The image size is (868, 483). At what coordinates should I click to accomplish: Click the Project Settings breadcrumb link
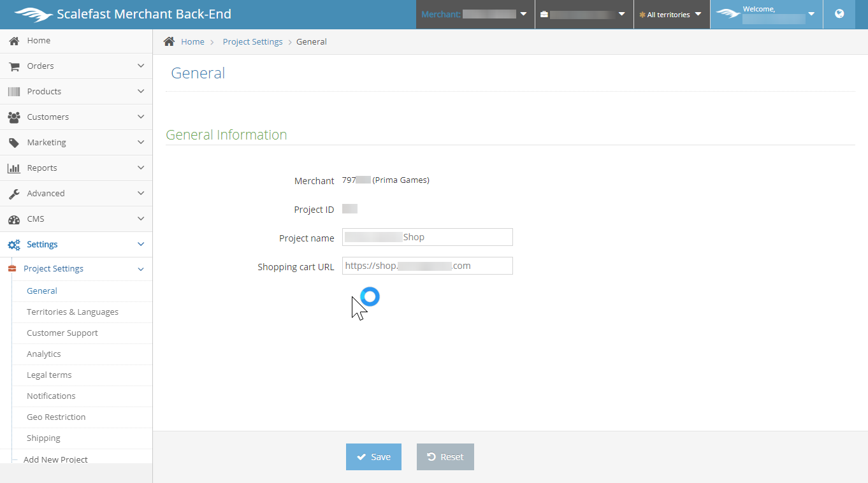click(252, 42)
